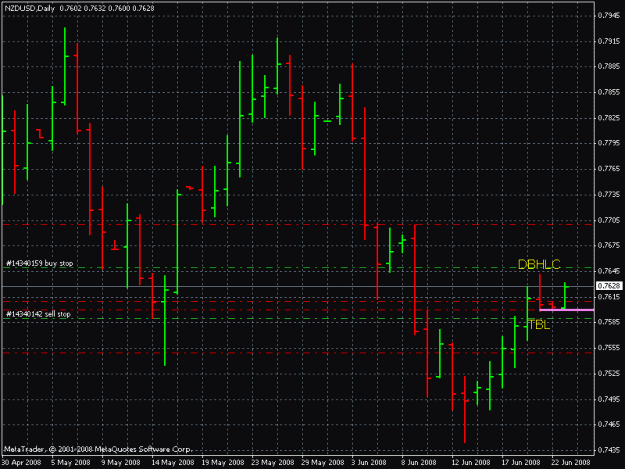Click the 8 Jun 2008 date label
Screen dimensions: 625x469
coord(419,462)
